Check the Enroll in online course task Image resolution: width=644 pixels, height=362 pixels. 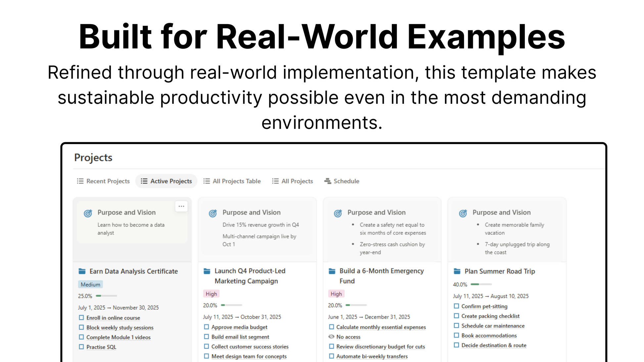(81, 318)
